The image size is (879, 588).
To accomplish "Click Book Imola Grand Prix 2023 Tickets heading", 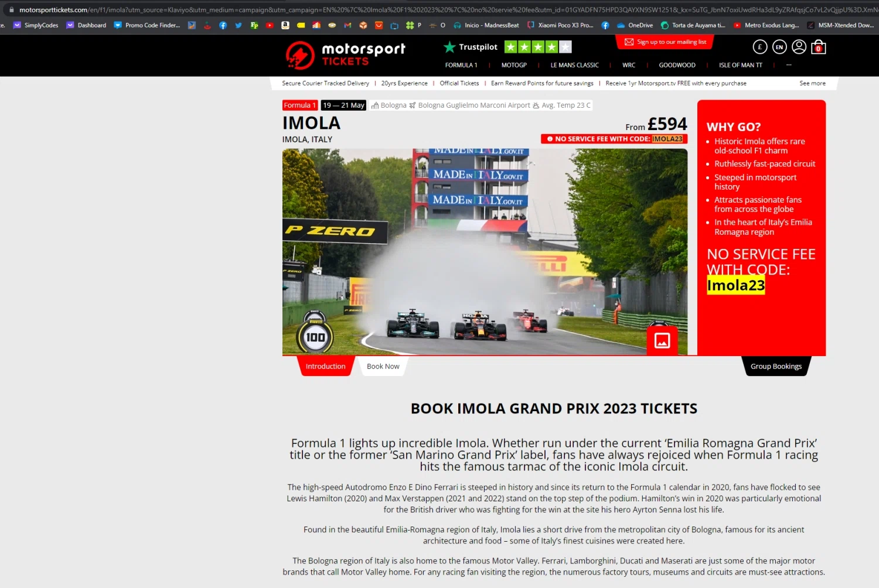I will coord(554,409).
